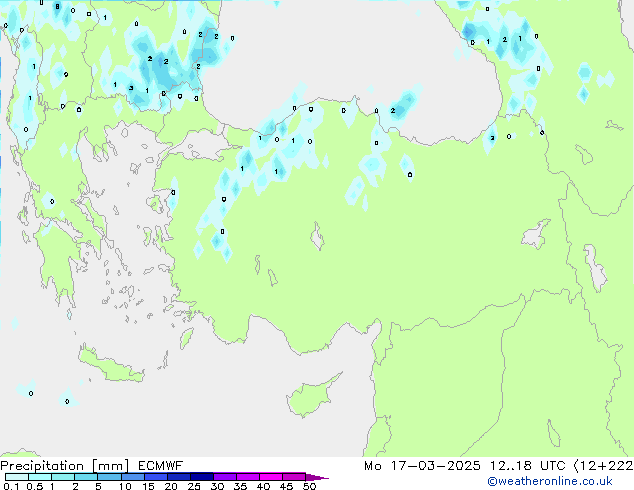Click the 30–35 mm purple legend swatch
Image resolution: width=634 pixels, height=490 pixels.
coord(224,477)
